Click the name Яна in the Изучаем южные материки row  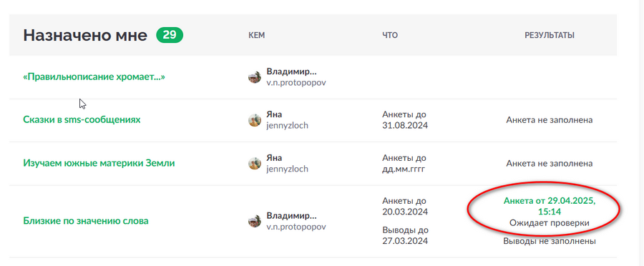274,158
